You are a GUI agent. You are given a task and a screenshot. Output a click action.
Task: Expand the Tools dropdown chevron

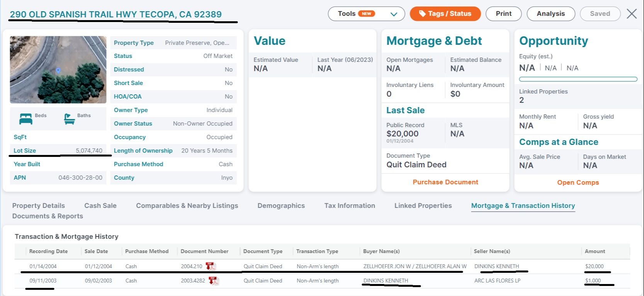[x=394, y=14]
